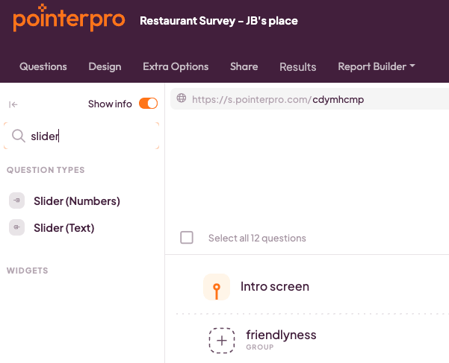Open the friendlyness group item

281,335
